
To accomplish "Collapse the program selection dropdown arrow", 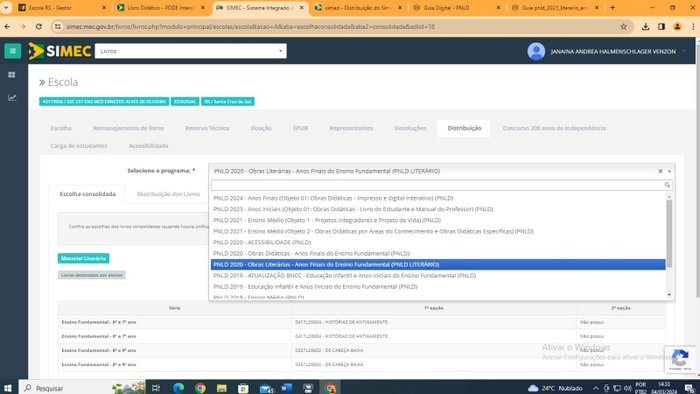I will pyautogui.click(x=669, y=171).
